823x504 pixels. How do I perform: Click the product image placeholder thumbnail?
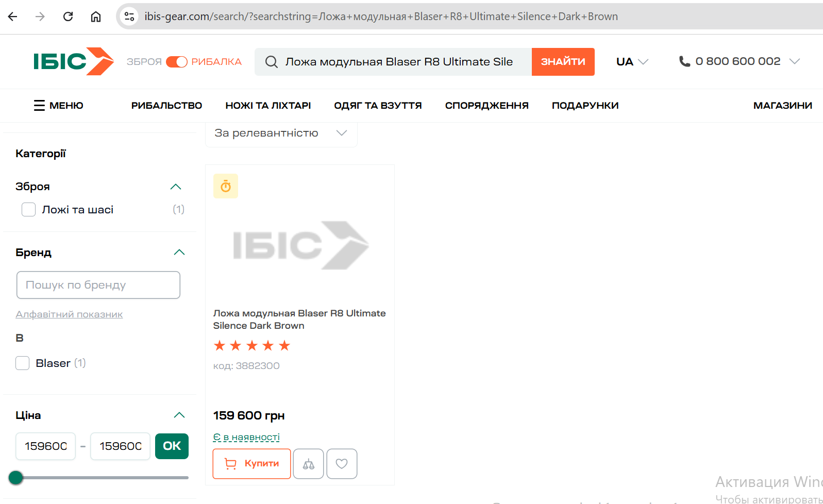(300, 245)
